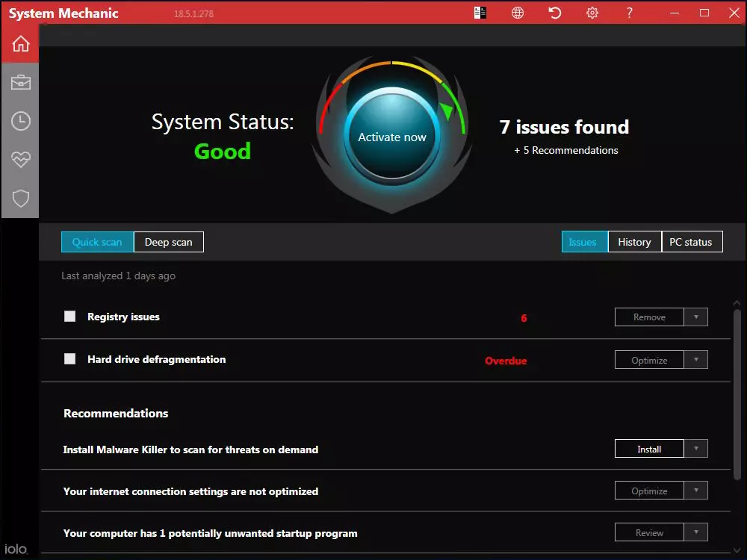This screenshot has height=560, width=747.
Task: Open help question mark icon
Action: [629, 13]
